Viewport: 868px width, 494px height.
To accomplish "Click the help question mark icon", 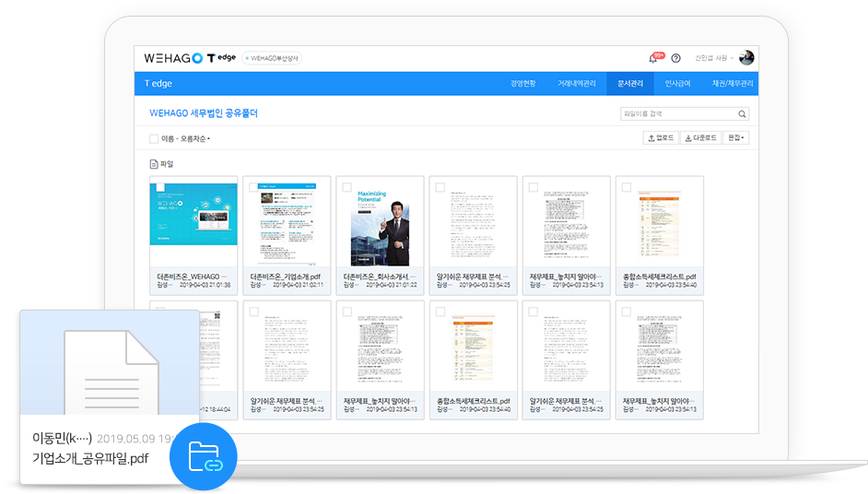I will (x=675, y=58).
